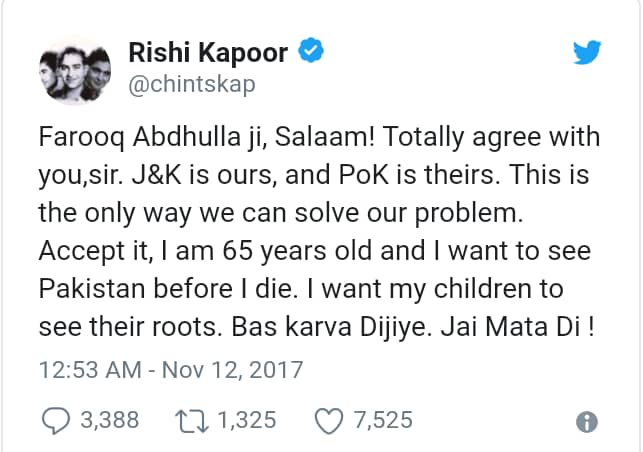Visit the @chintskap handle
Screen dimensions: 643x452
[192, 83]
